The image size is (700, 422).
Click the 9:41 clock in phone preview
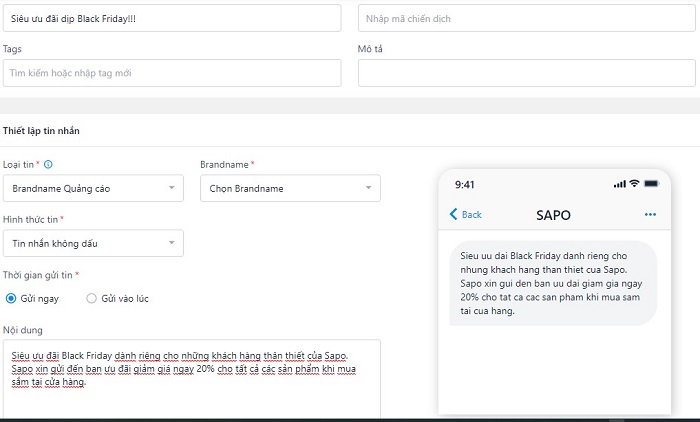[465, 185]
